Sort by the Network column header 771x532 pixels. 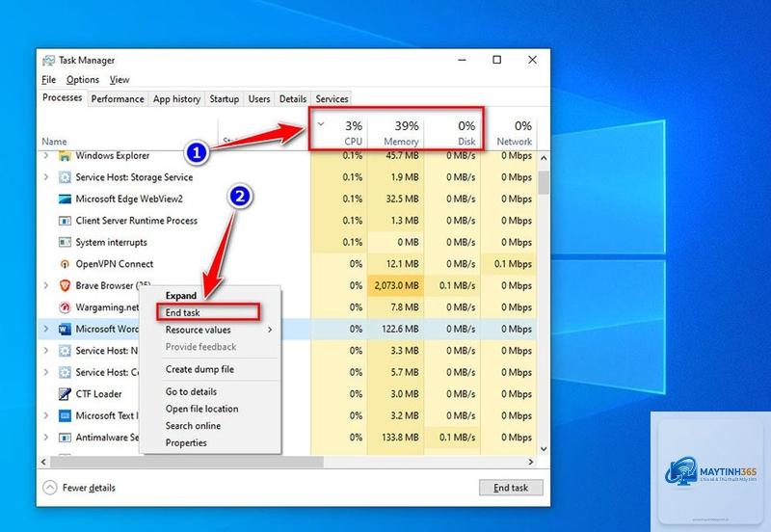click(x=509, y=133)
